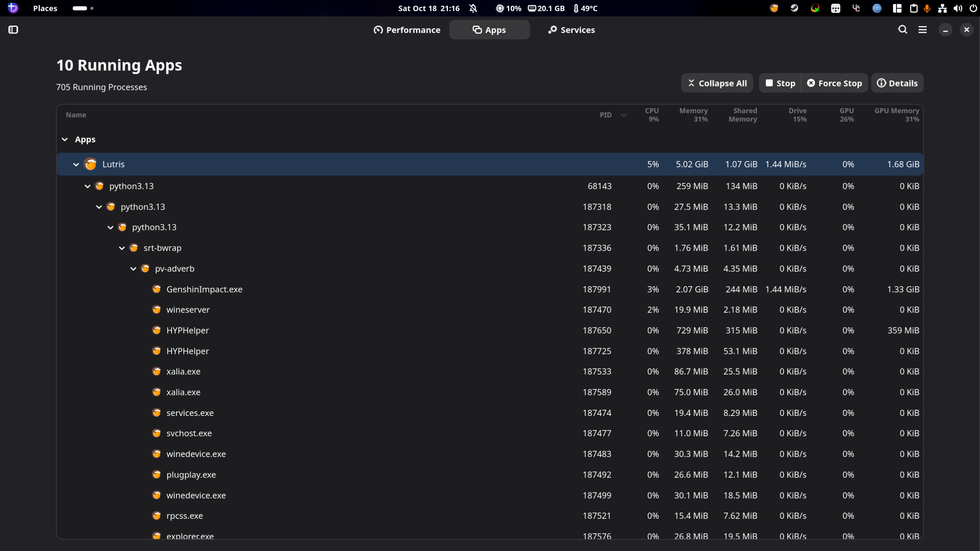
Task: Switch to the Services tab
Action: pyautogui.click(x=571, y=30)
